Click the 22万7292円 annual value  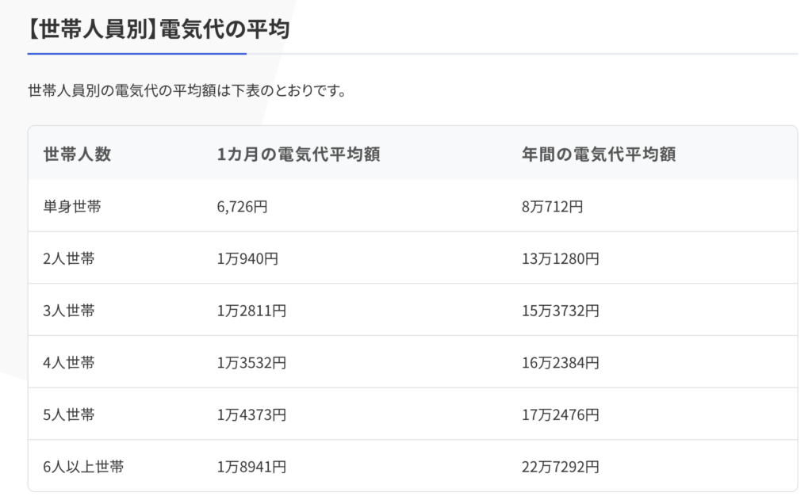coord(560,467)
